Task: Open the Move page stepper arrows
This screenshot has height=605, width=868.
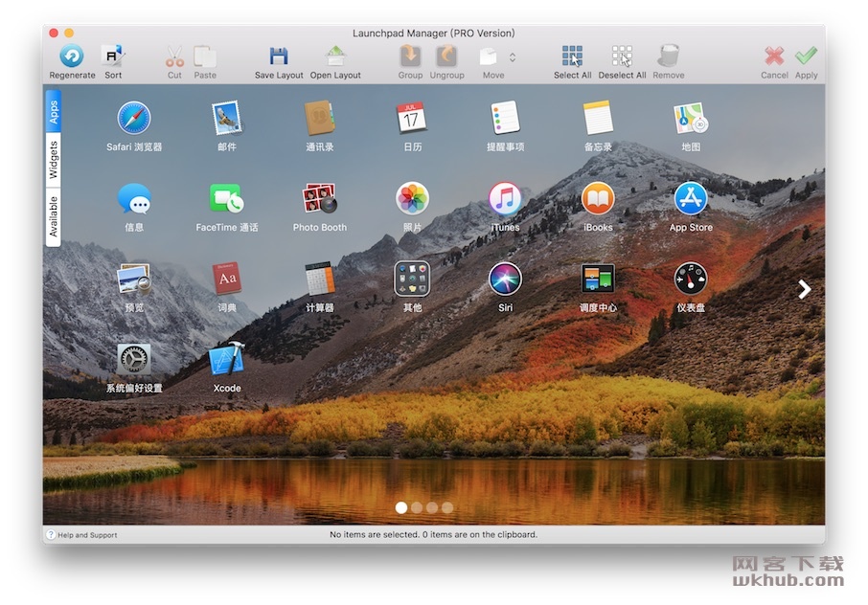Action: pyautogui.click(x=513, y=57)
